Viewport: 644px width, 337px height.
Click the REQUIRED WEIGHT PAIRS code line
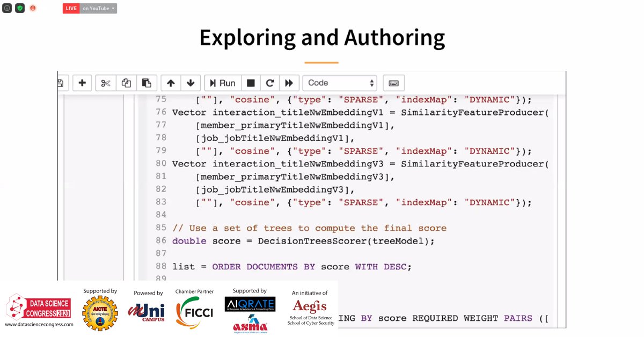[444, 318]
